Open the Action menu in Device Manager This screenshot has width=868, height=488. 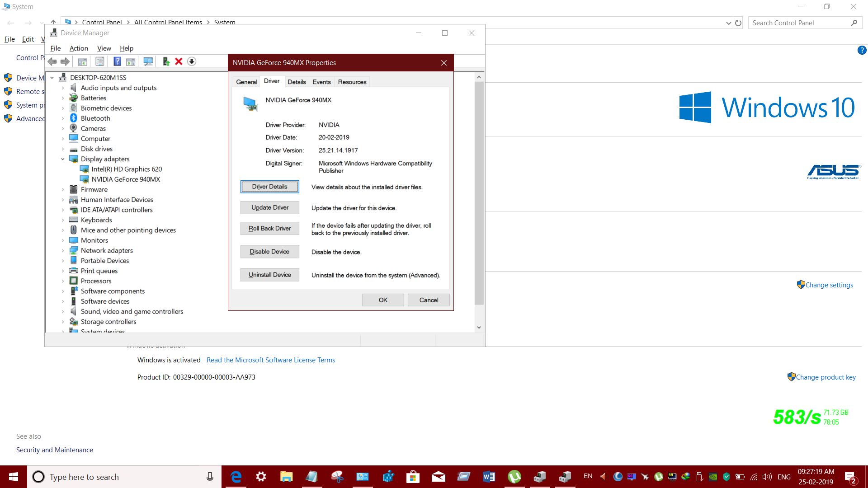coord(79,48)
